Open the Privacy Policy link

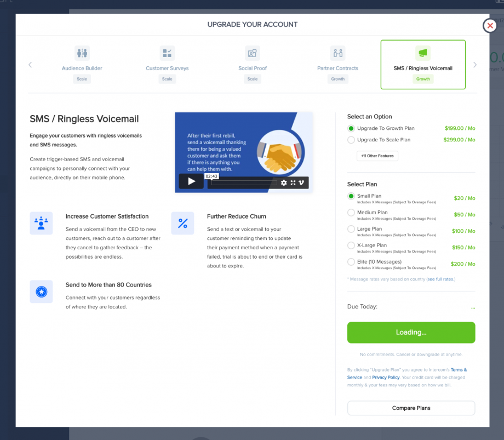(x=386, y=378)
